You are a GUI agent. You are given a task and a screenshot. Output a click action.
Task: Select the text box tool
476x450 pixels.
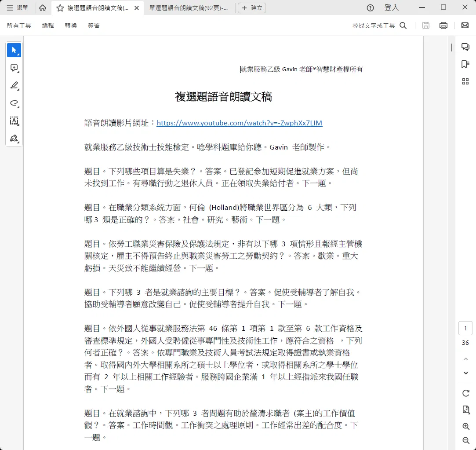pos(14,121)
